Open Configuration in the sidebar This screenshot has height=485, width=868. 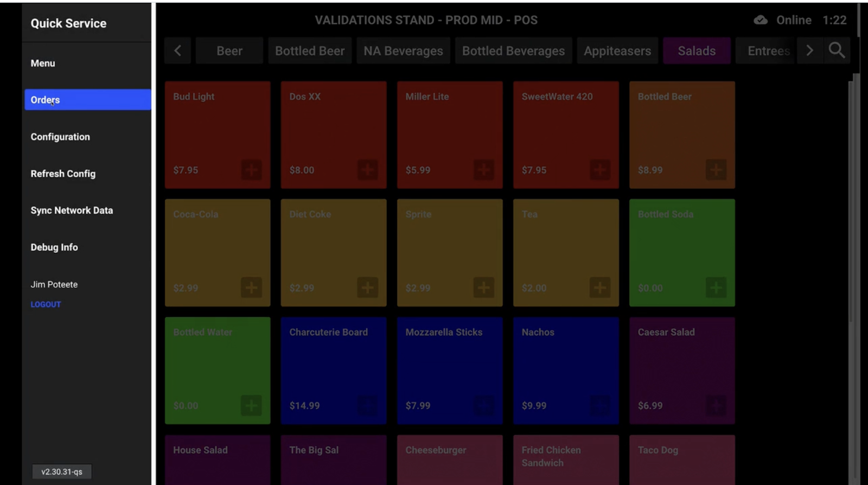(x=87, y=137)
